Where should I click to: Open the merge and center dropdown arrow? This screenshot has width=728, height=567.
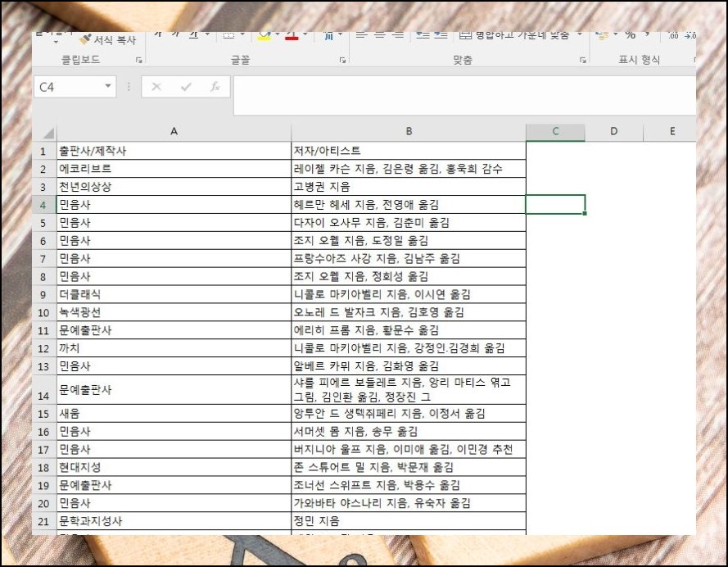tap(579, 34)
